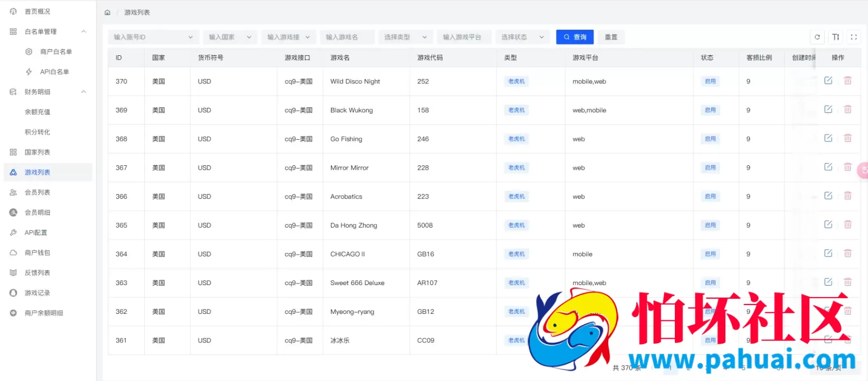This screenshot has height=381, width=868.
Task: Collapse the 财务明细 sidebar group
Action: point(48,92)
